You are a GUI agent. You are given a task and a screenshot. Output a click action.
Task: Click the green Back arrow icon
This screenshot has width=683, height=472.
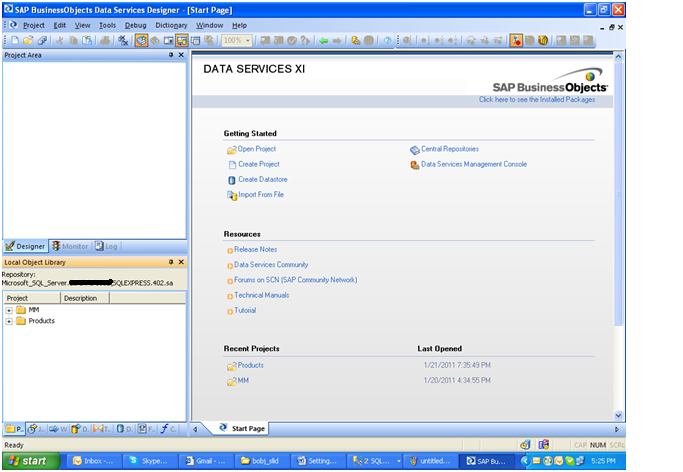click(x=324, y=40)
